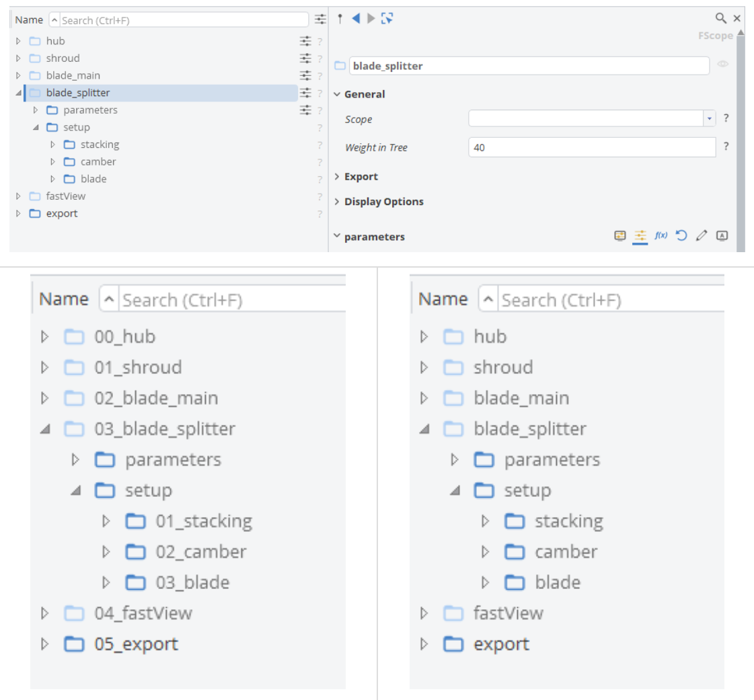Click the f(x) function icon in parameters header
Screen dimensions: 754x700
pos(661,235)
